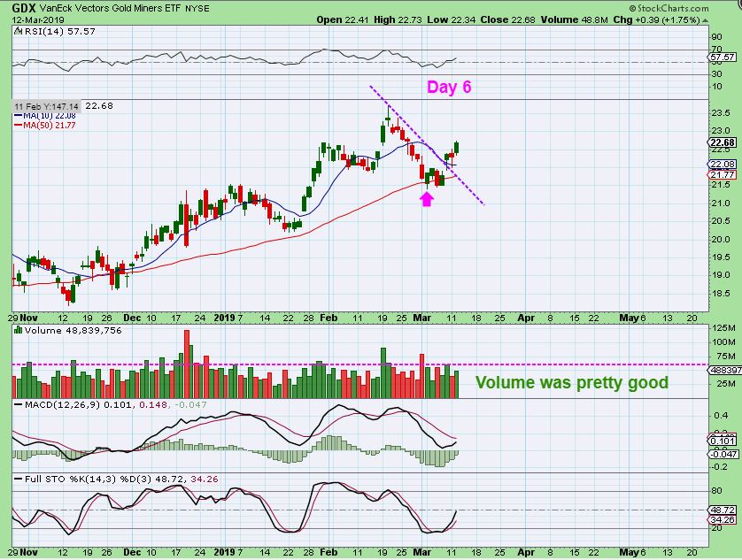742x560 pixels.
Task: Click Feb on the bottom stochastic date axis
Action: [x=328, y=552]
